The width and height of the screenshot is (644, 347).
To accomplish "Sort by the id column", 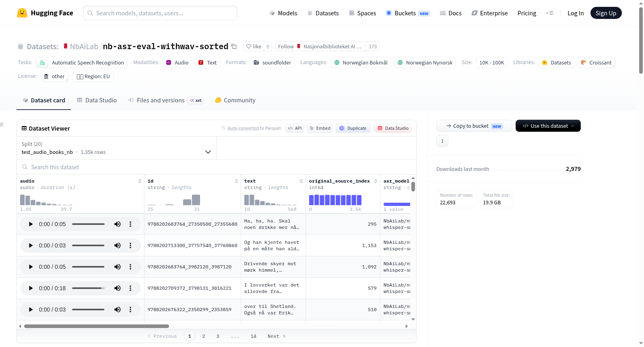I will (x=236, y=181).
